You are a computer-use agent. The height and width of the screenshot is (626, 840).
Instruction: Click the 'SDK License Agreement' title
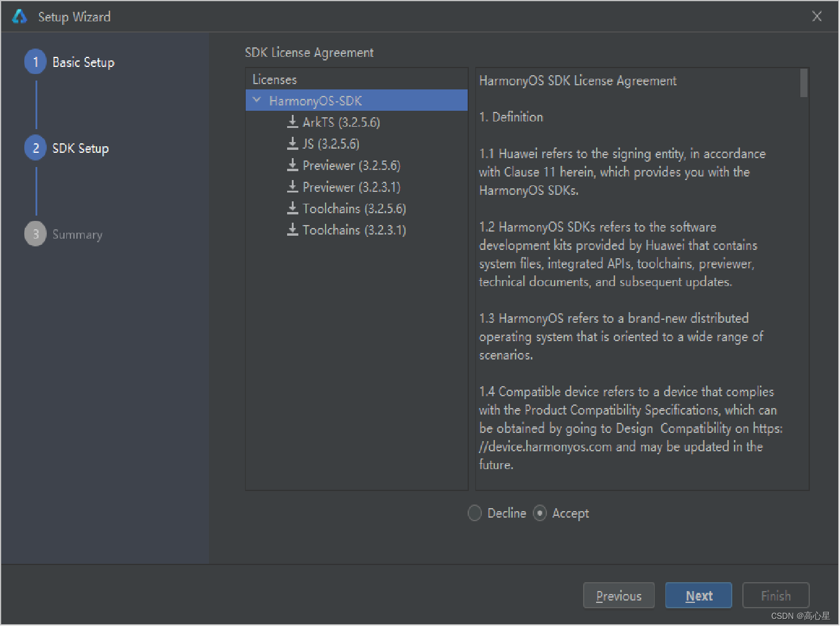click(x=309, y=53)
